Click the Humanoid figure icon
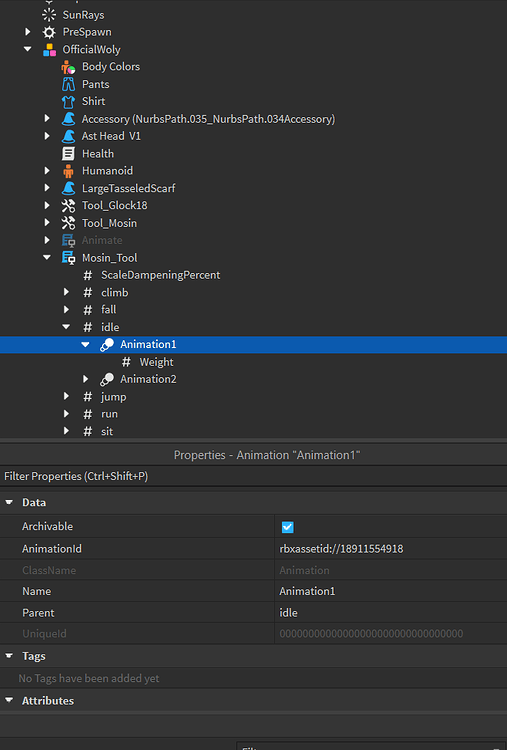The height and width of the screenshot is (750, 507). pos(68,171)
